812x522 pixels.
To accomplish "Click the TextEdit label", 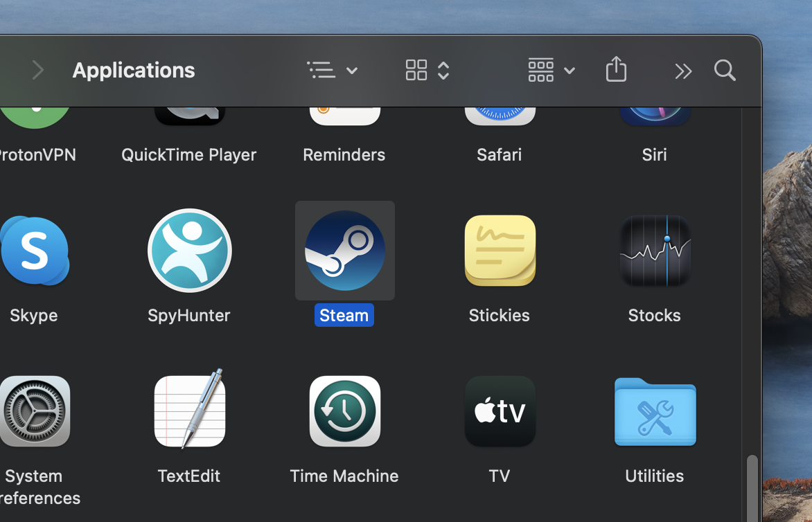I will coord(189,476).
